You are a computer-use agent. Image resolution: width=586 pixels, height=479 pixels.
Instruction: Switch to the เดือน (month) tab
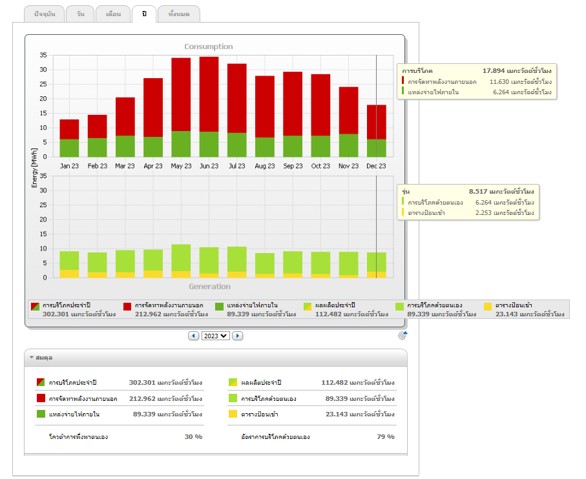click(x=113, y=14)
